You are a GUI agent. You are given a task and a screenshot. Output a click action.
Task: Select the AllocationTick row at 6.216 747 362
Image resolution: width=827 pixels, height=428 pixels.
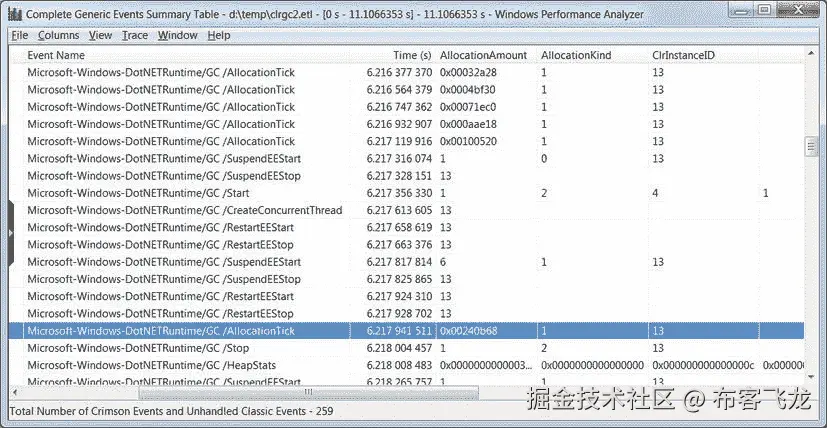[406, 107]
